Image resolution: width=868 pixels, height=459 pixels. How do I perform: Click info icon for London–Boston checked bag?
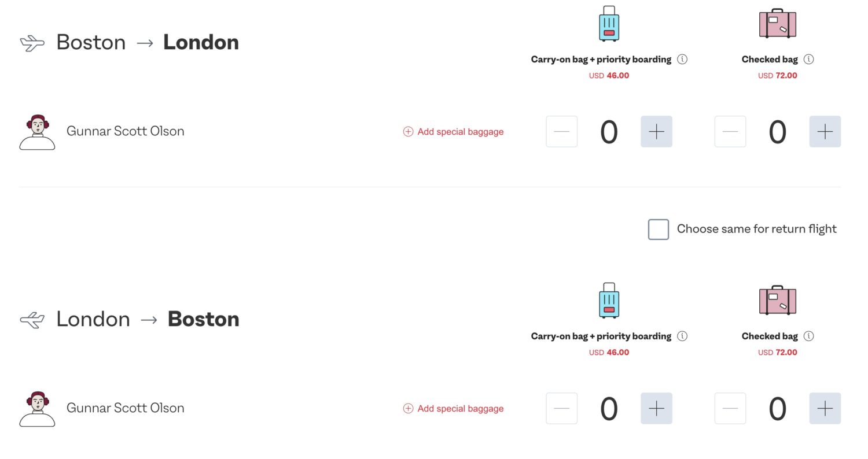coord(809,336)
